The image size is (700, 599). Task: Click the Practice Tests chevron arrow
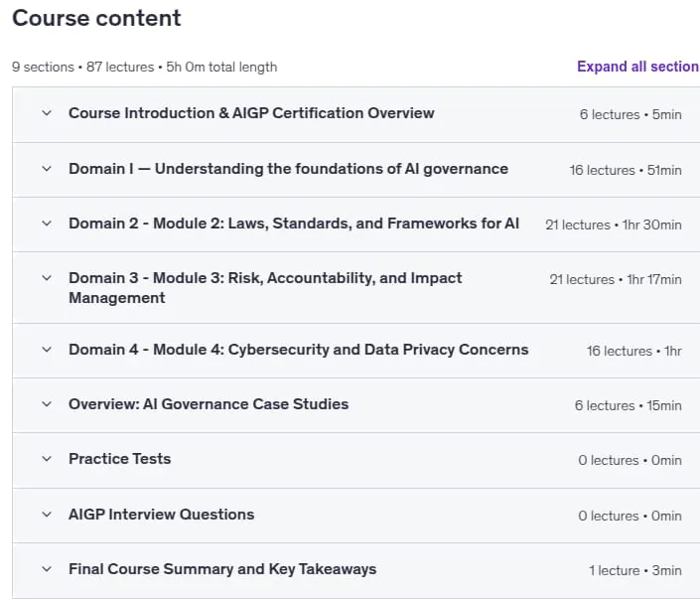coord(47,459)
